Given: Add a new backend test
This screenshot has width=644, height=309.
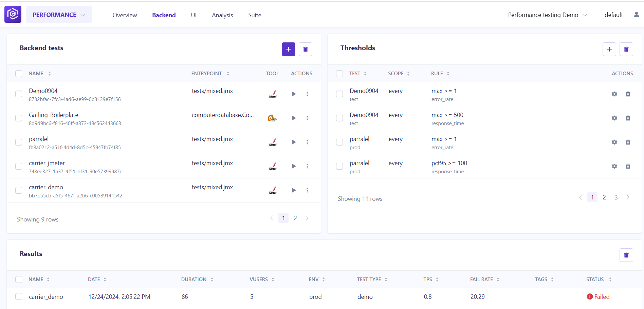Looking at the screenshot, I should [288, 49].
